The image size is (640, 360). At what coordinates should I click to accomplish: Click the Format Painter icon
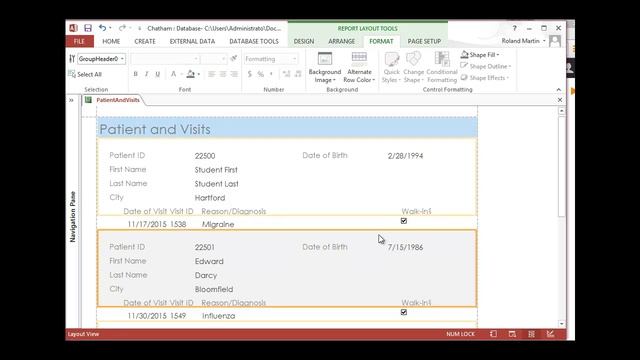[x=233, y=59]
